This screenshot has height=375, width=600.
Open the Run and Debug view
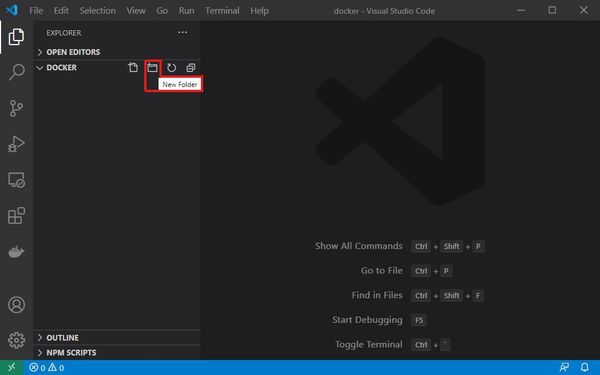click(x=16, y=144)
